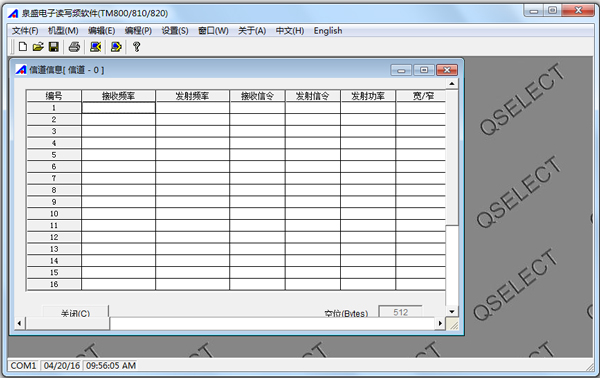The width and height of the screenshot is (600, 378).
Task: Save using the floppy disk icon
Action: (54, 47)
